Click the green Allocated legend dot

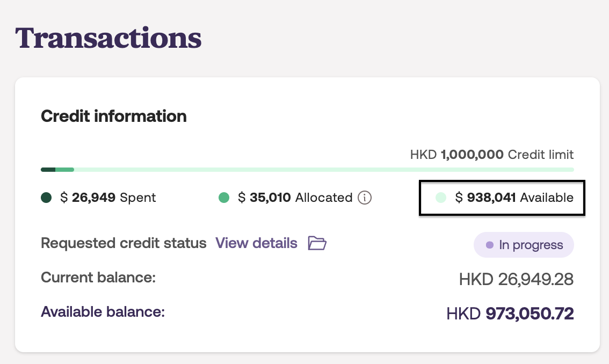pos(224,198)
